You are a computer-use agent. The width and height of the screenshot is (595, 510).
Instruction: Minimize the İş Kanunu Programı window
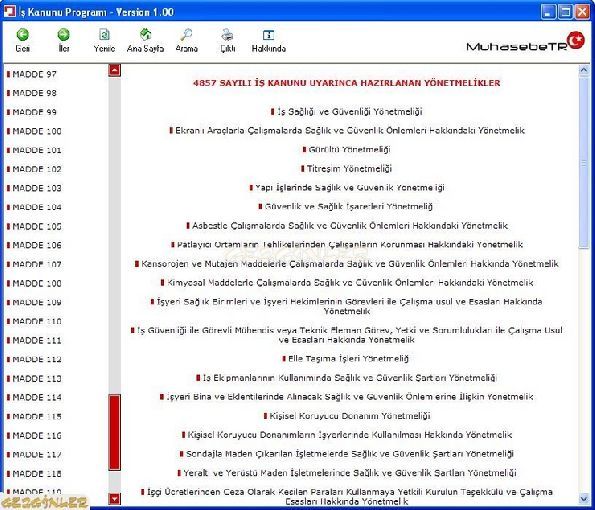[548, 12]
